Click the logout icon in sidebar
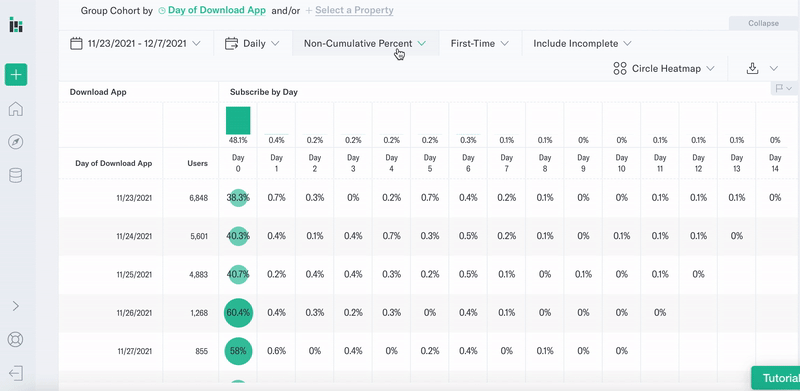Screen dimensions: 800x391 pyautogui.click(x=16, y=373)
